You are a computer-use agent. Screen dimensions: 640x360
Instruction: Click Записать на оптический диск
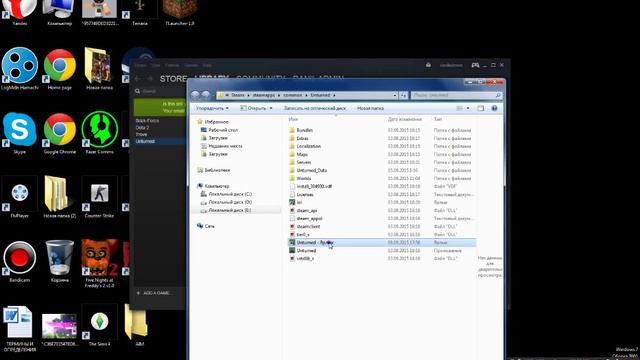click(x=315, y=108)
